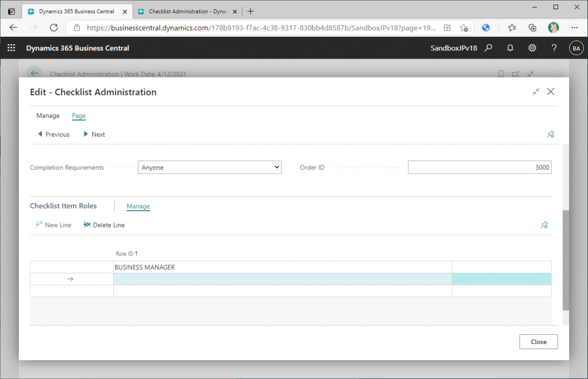588x379 pixels.
Task: Reload the browser page
Action: pyautogui.click(x=54, y=28)
